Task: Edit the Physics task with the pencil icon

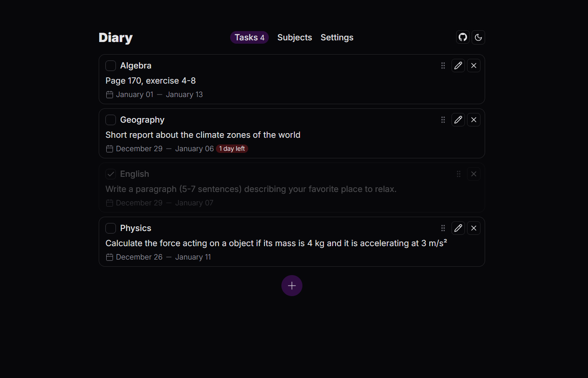Action: pyautogui.click(x=458, y=228)
